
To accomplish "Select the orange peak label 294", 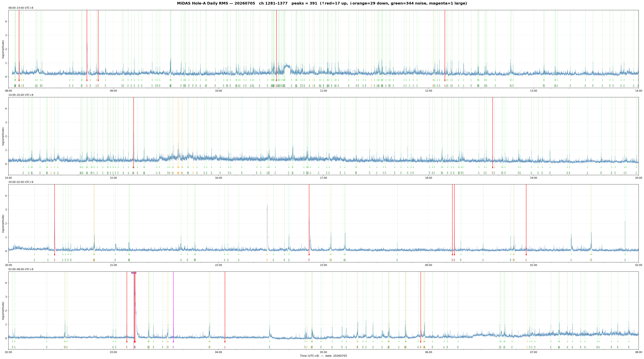I will 267,260.
